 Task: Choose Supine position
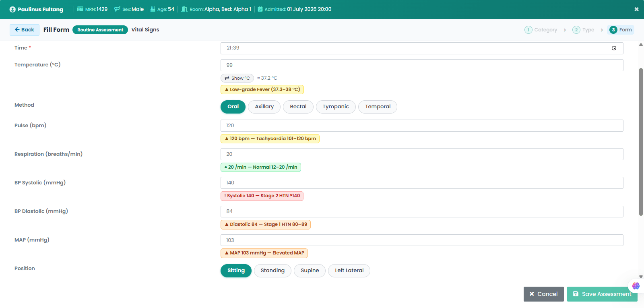point(310,271)
